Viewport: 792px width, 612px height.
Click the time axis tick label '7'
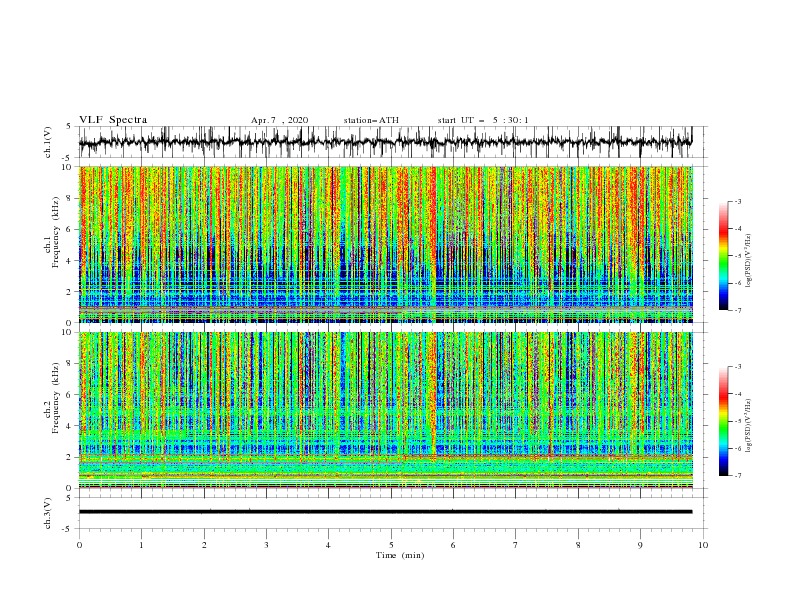coord(516,545)
